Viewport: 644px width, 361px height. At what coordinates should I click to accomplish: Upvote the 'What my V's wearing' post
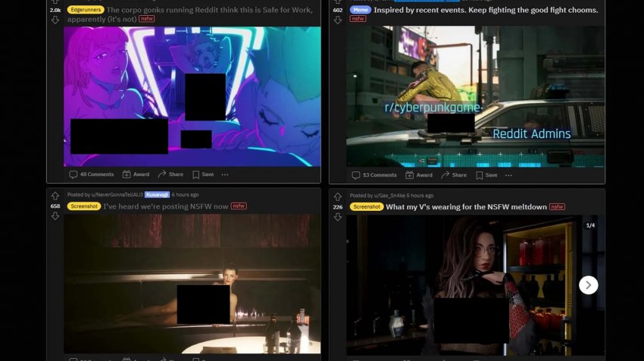pos(338,196)
